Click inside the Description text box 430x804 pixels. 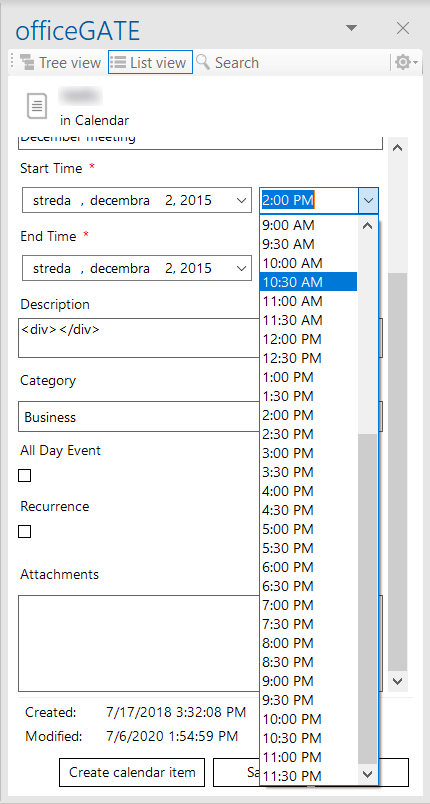(138, 338)
